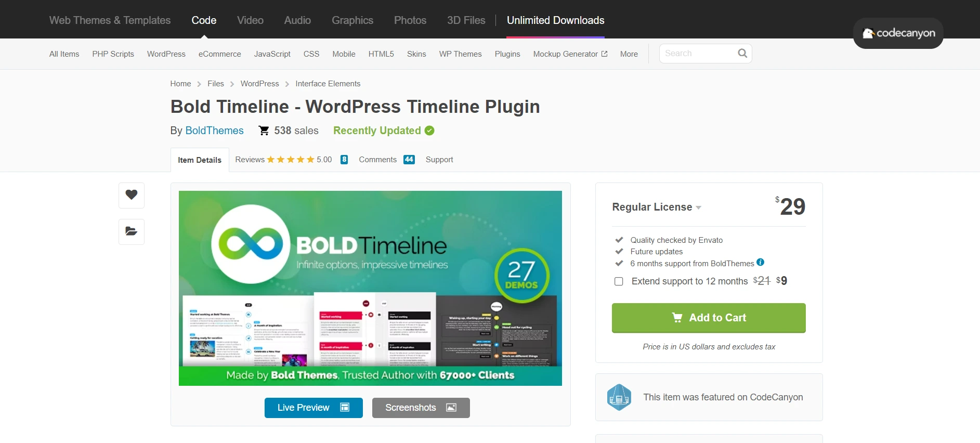Click the 538 sales text
Image resolution: width=980 pixels, height=443 pixels.
296,131
